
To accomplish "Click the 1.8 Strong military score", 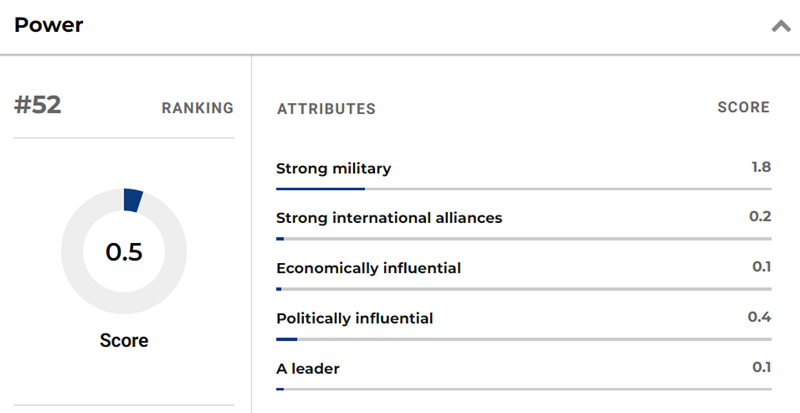I will 761,167.
